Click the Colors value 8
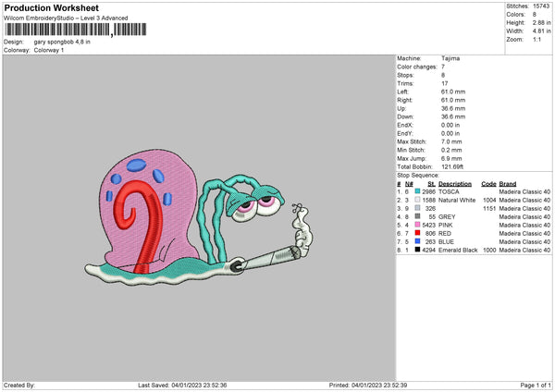 pyautogui.click(x=535, y=15)
